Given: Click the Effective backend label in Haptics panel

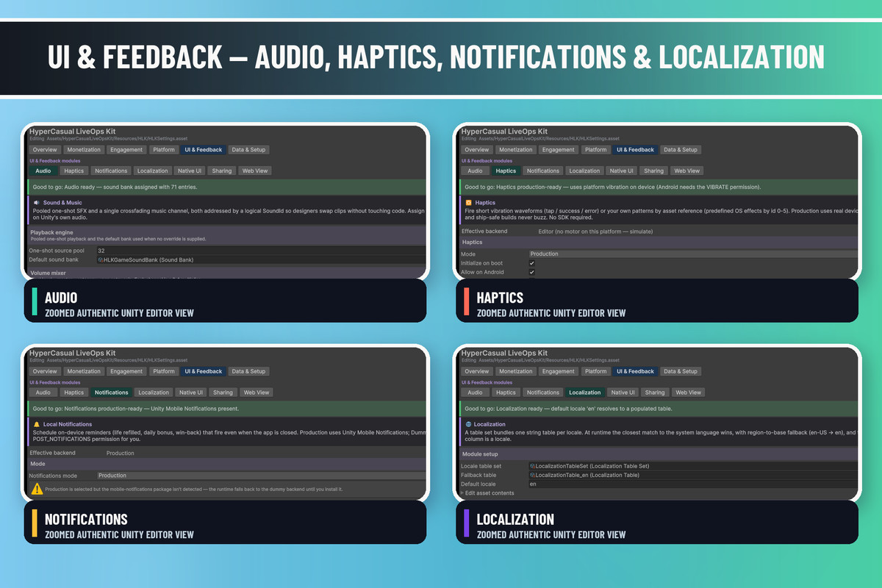Looking at the screenshot, I should pos(484,231).
